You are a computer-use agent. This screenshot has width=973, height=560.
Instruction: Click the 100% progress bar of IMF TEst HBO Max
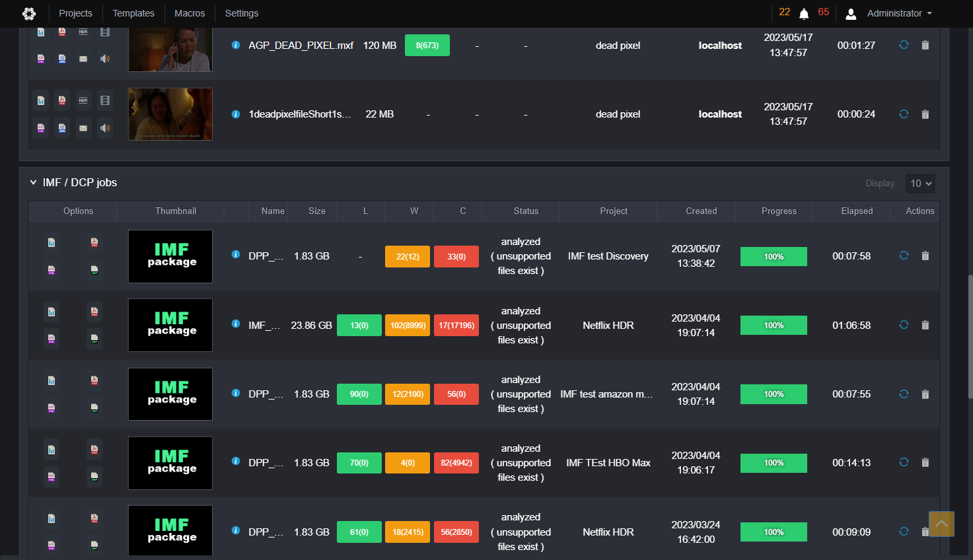tap(774, 462)
